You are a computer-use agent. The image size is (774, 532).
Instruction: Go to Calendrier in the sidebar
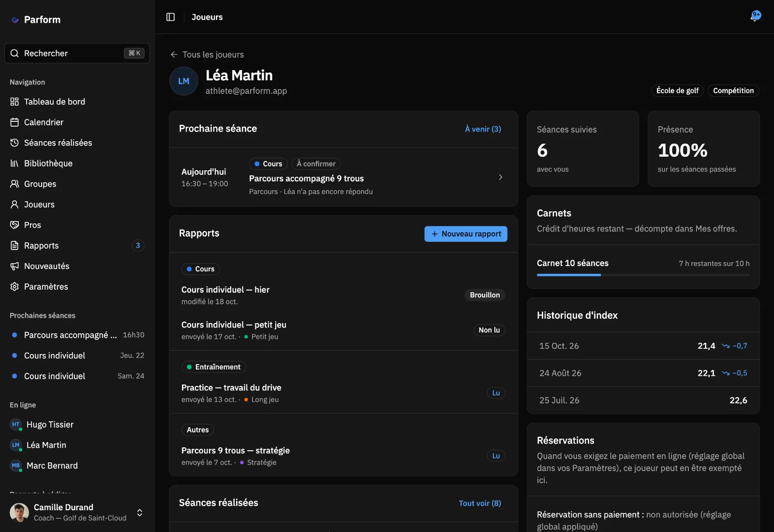(x=77, y=122)
